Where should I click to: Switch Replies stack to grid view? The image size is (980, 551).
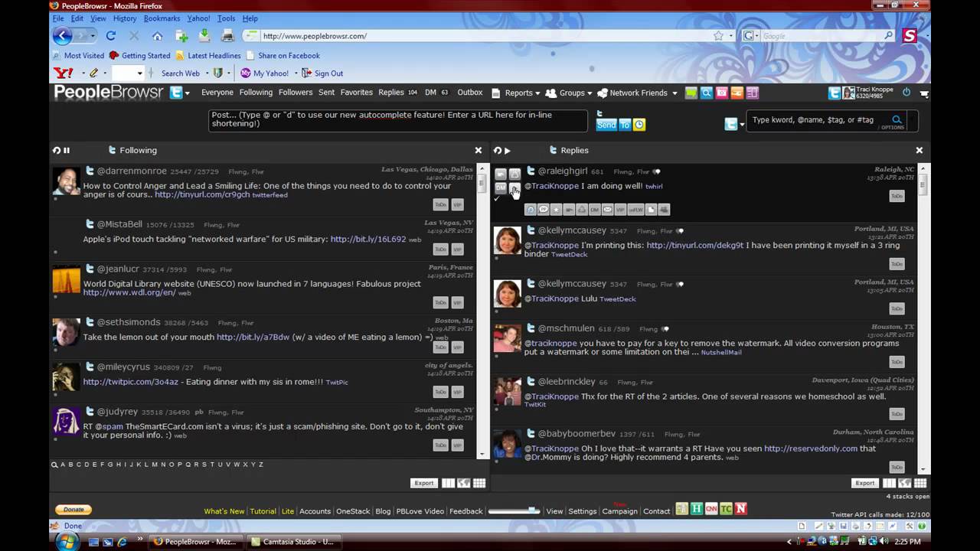pyautogui.click(x=920, y=483)
